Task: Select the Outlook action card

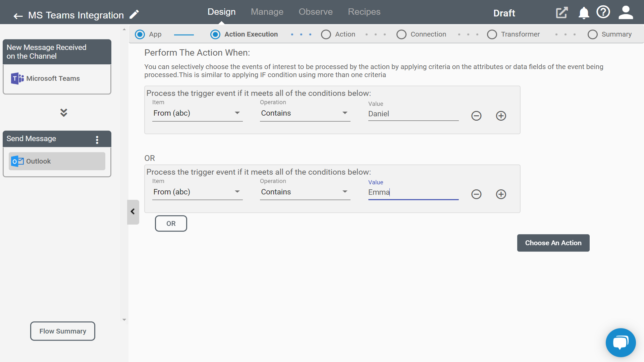Action: pyautogui.click(x=57, y=161)
